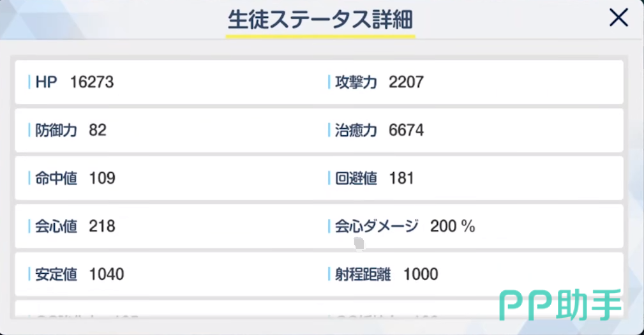Click the healing value 6674

[406, 130]
